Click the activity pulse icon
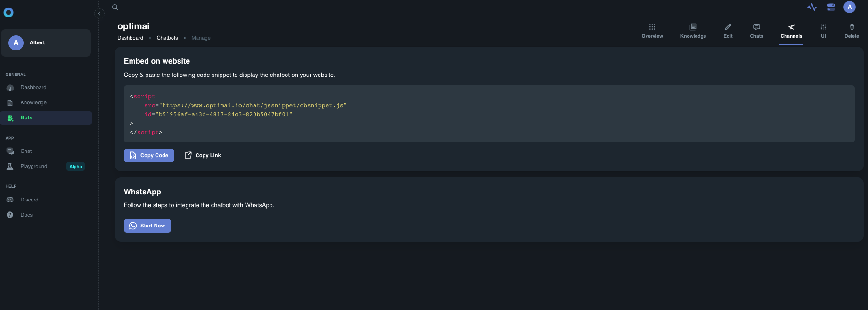The height and width of the screenshot is (310, 868). (x=812, y=7)
